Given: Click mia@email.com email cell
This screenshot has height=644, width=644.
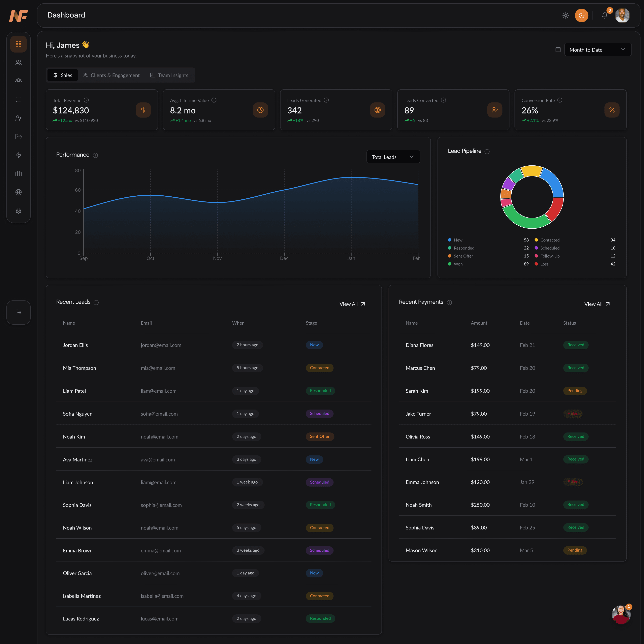Looking at the screenshot, I should pyautogui.click(x=158, y=368).
